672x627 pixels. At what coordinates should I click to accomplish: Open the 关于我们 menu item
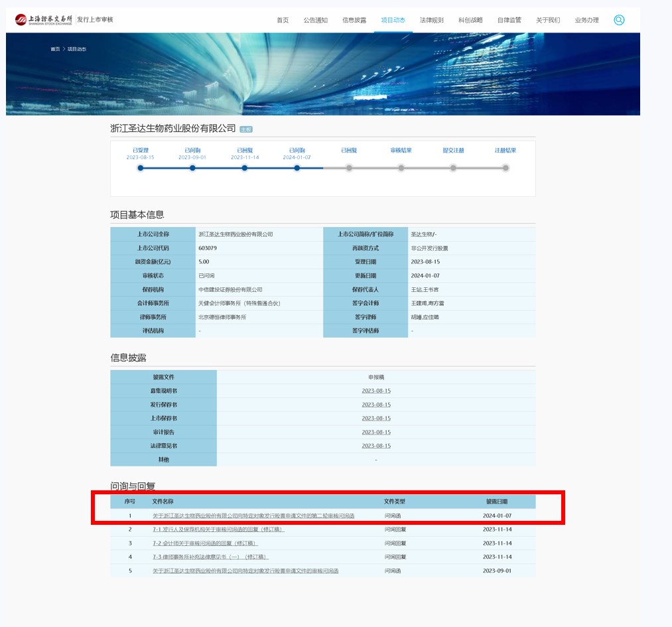548,20
